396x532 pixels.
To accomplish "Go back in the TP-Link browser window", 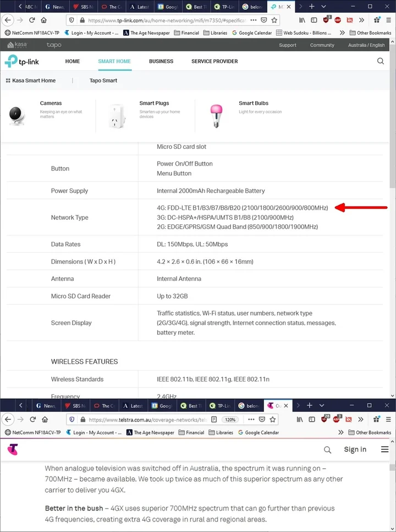I will coord(8,20).
